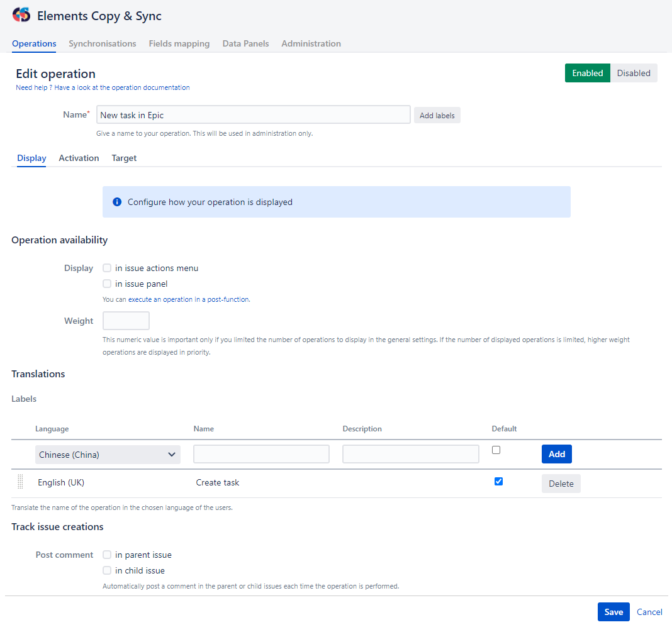The width and height of the screenshot is (672, 637).
Task: Click the info icon in the blue banner
Action: [x=118, y=202]
